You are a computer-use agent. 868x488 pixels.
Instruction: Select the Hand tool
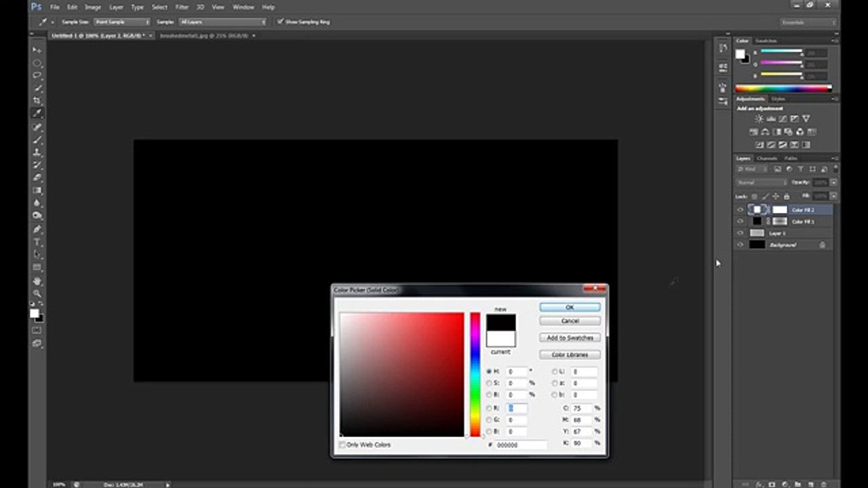(37, 281)
